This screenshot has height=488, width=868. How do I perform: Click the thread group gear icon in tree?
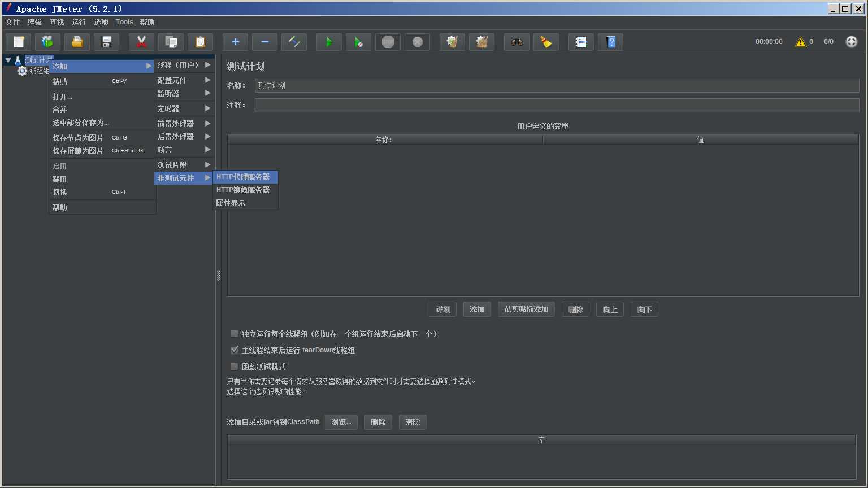[x=22, y=71]
